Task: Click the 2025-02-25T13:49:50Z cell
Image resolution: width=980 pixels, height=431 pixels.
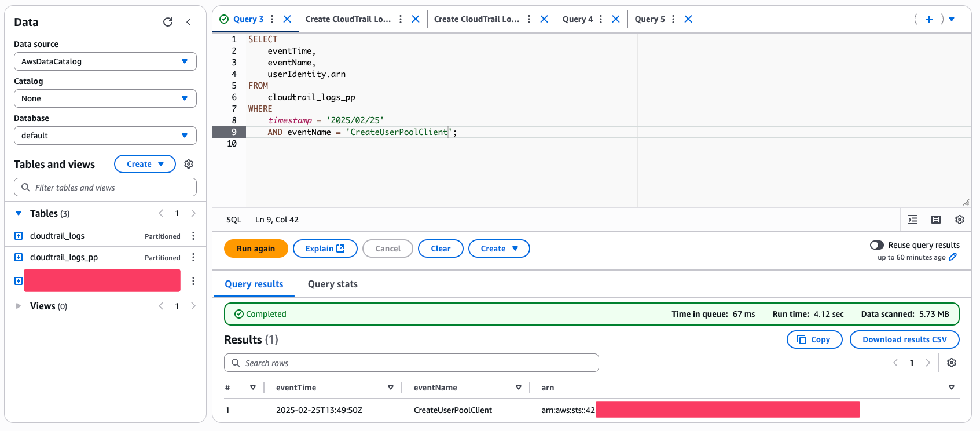Action: [319, 410]
